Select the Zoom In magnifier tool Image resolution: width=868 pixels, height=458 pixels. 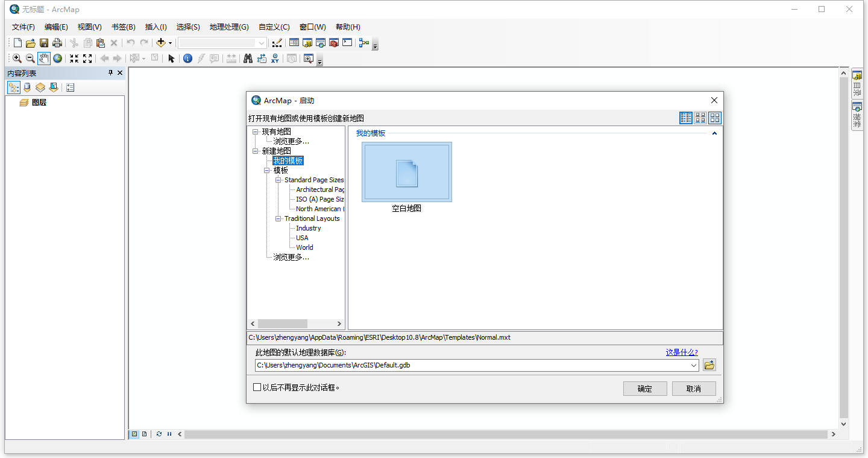click(17, 59)
